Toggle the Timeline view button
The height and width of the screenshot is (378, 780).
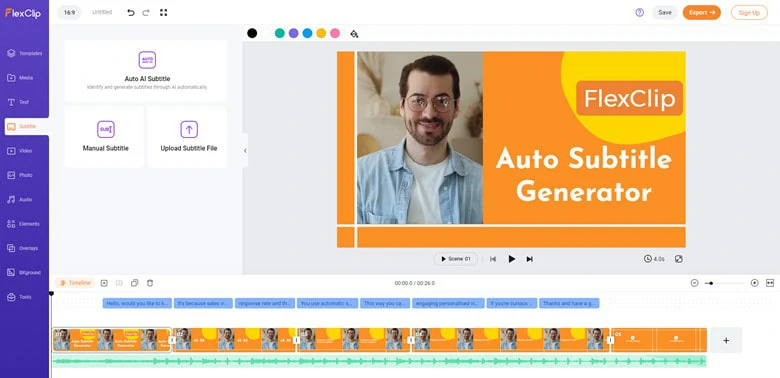75,283
